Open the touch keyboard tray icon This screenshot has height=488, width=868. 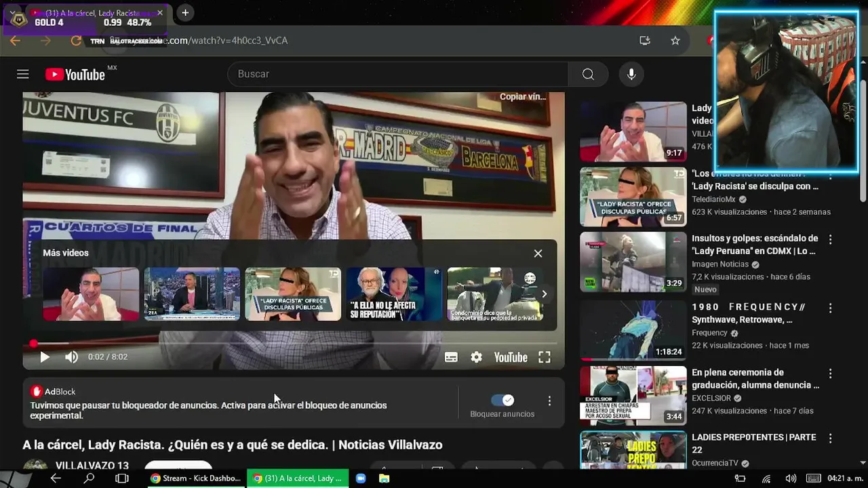click(814, 479)
